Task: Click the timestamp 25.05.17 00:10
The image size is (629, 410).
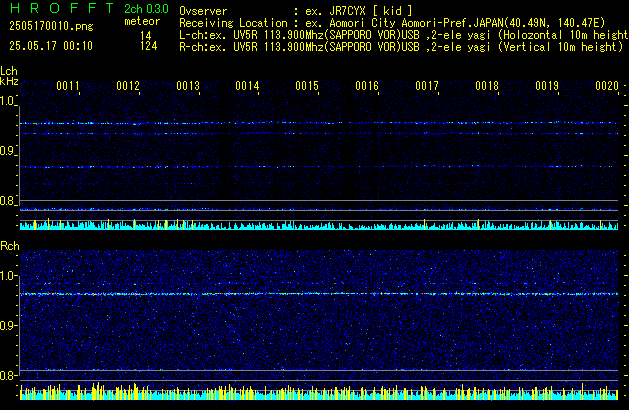Action: click(51, 46)
